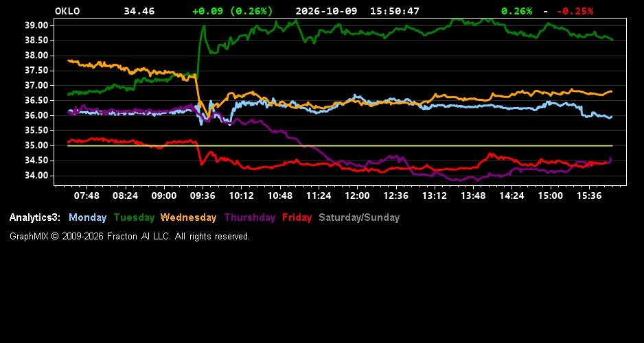Click the GraphMIX copyright notice
The width and height of the screenshot is (644, 343).
pos(130,237)
